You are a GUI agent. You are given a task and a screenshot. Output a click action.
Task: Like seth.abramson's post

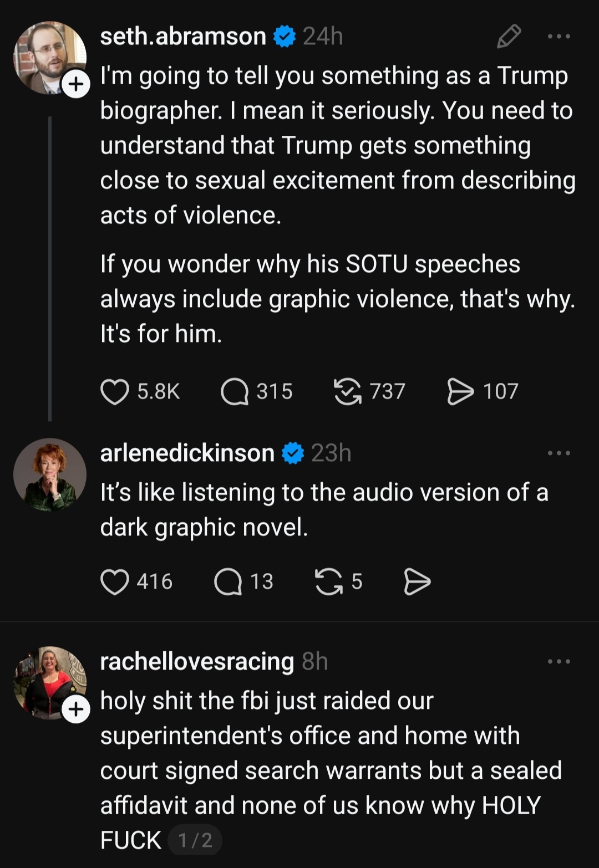coord(114,391)
